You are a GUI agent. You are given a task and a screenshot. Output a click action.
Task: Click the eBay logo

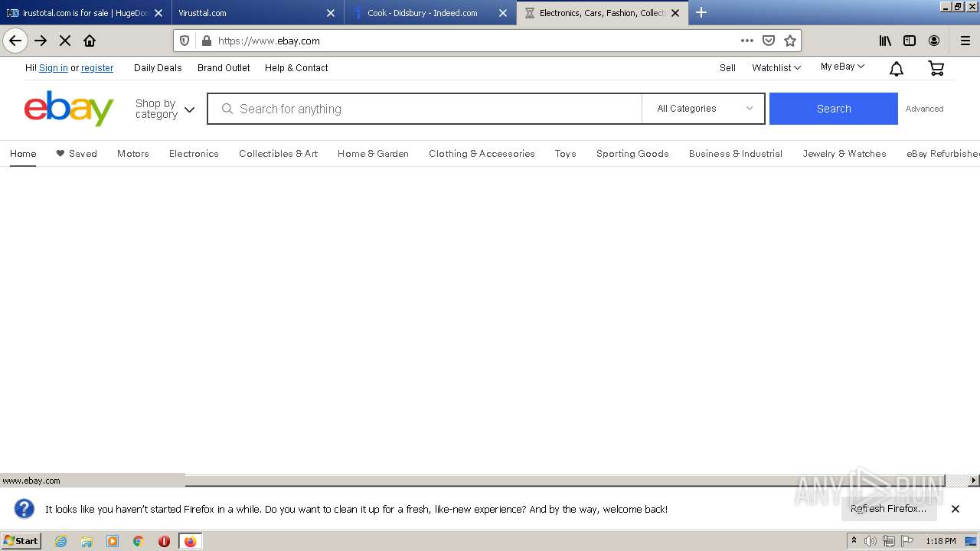69,108
